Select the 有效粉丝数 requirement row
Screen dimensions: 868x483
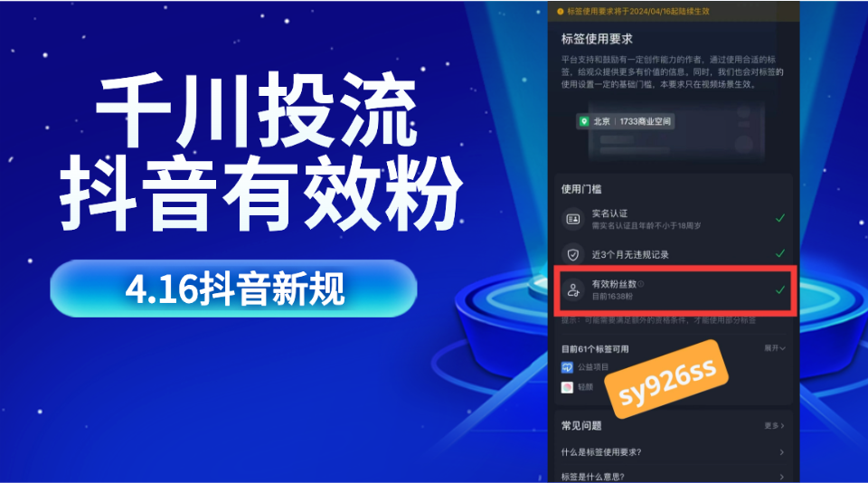point(675,290)
